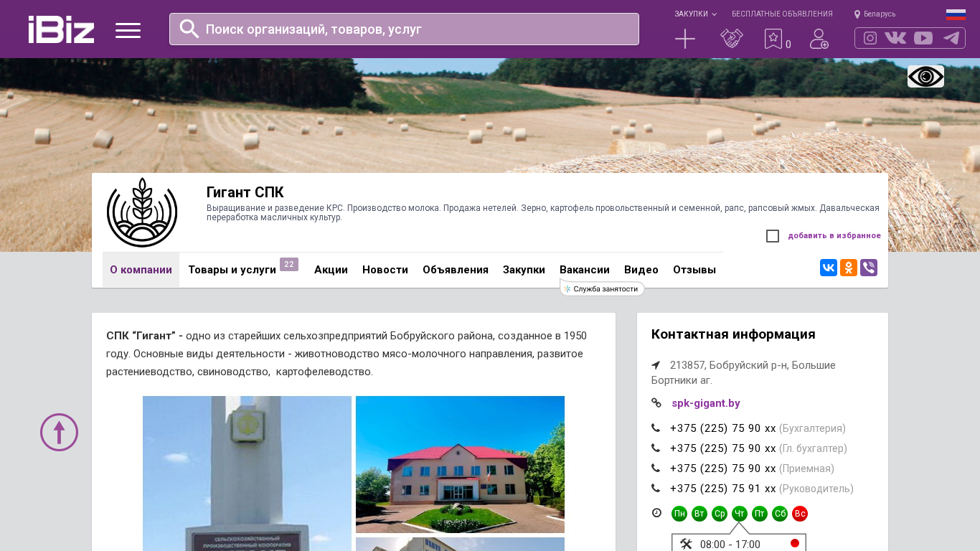
Task: Click the Гигант СПК company logo
Action: coord(142,212)
